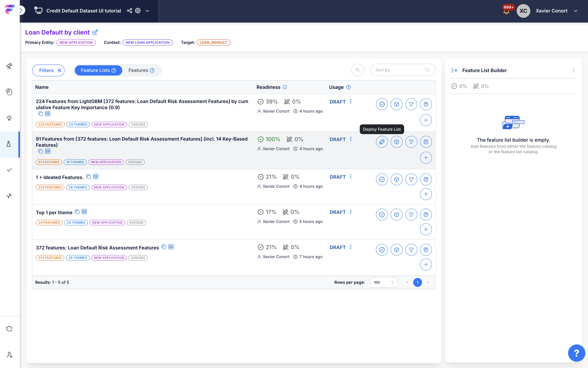Click the Filters button
Viewport: 588px width, 368px height.
pyautogui.click(x=48, y=70)
